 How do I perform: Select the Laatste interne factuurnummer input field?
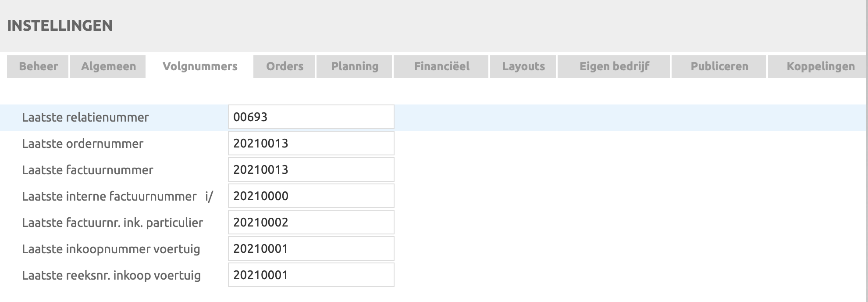[311, 196]
